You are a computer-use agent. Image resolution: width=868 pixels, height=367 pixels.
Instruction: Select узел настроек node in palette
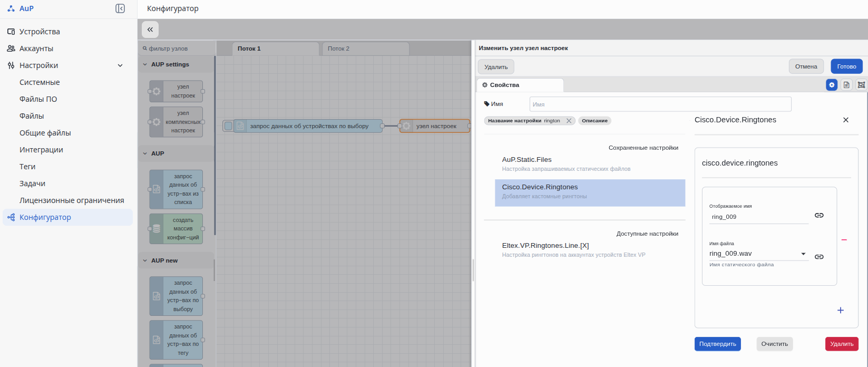pyautogui.click(x=176, y=91)
